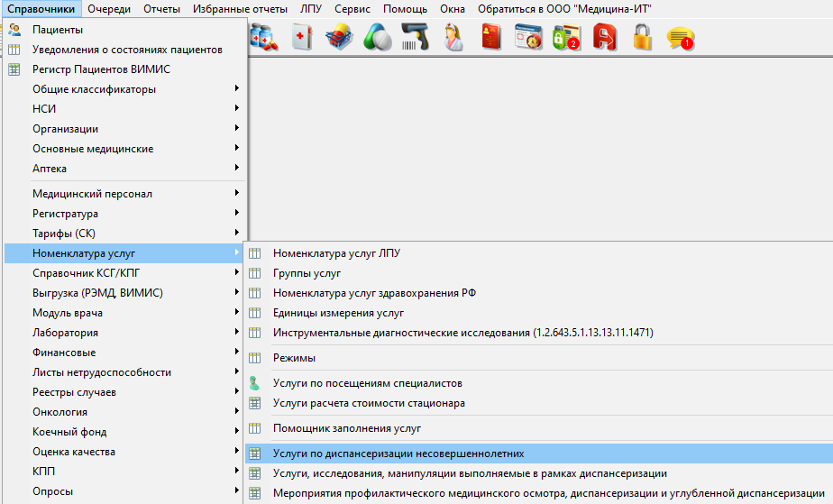Click the golden padlock icon
This screenshot has width=833, height=504.
click(x=642, y=37)
